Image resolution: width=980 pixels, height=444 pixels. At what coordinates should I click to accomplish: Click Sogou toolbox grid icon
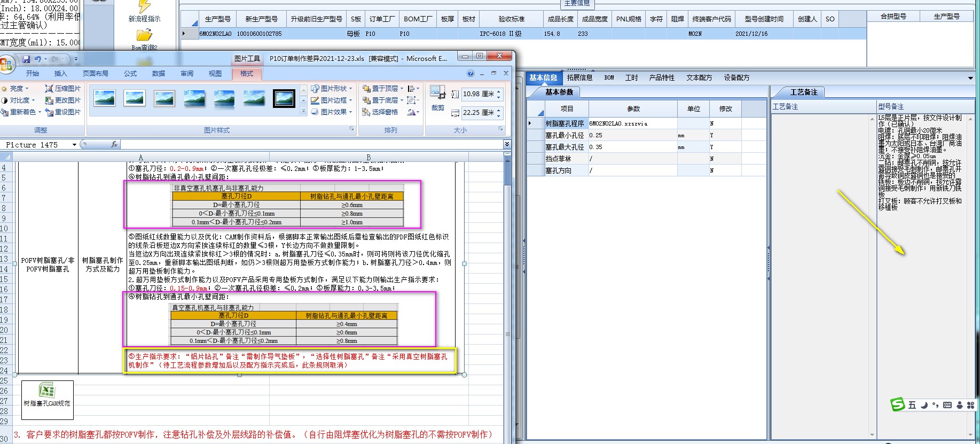[971, 405]
